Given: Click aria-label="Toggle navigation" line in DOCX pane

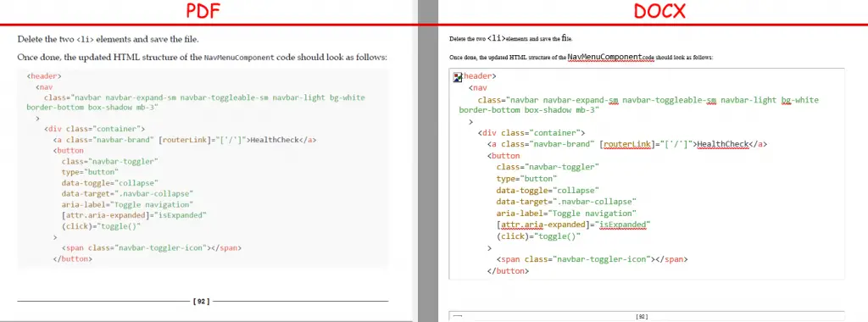Looking at the screenshot, I should point(566,213).
